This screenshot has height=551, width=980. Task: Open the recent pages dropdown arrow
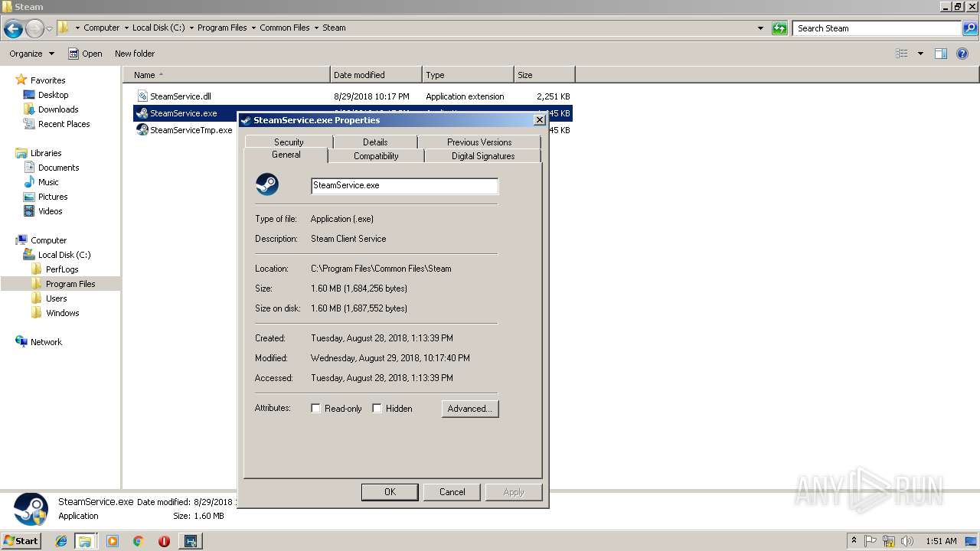(x=50, y=28)
